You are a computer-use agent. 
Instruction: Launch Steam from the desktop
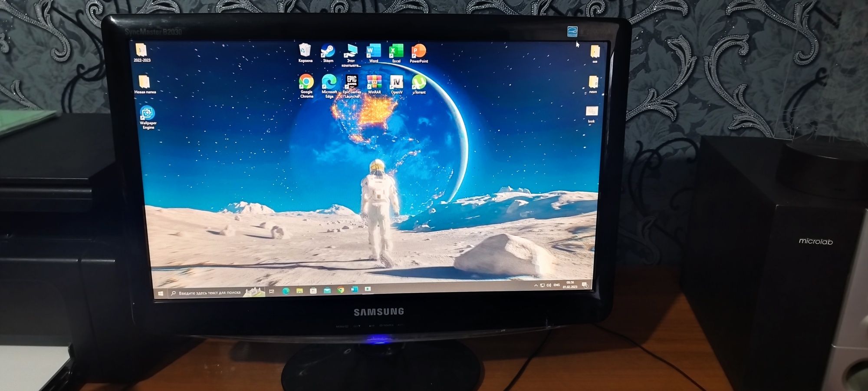[x=328, y=53]
